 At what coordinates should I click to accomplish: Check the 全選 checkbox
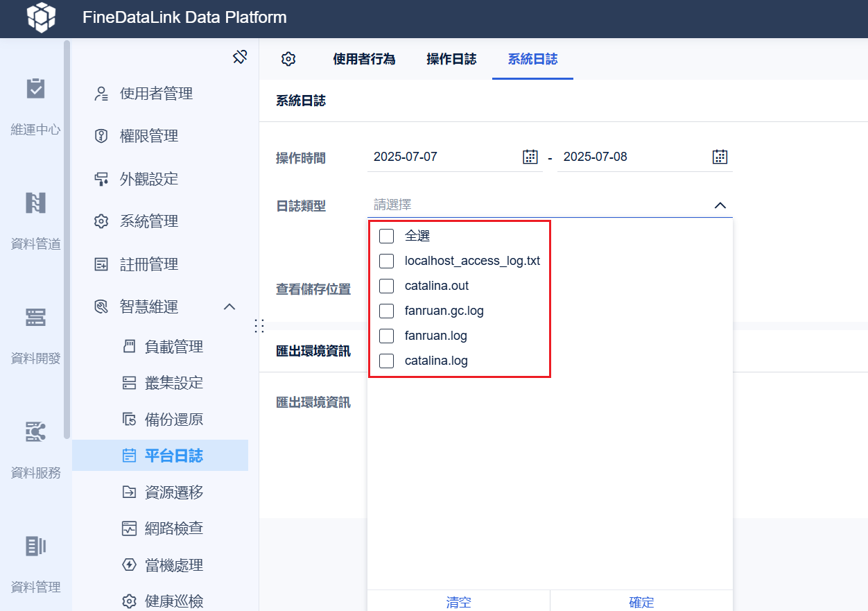(387, 236)
